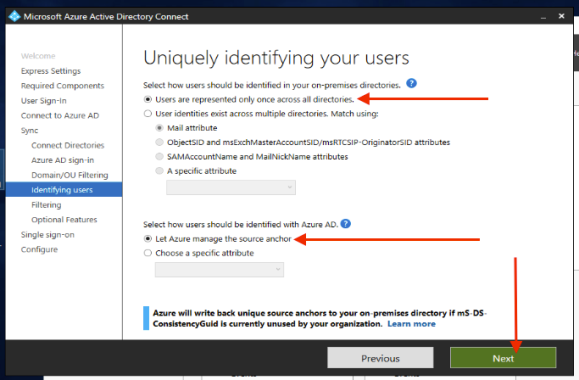Go to Welcome step in sidebar
Screen dimensions: 579x380
[38, 56]
